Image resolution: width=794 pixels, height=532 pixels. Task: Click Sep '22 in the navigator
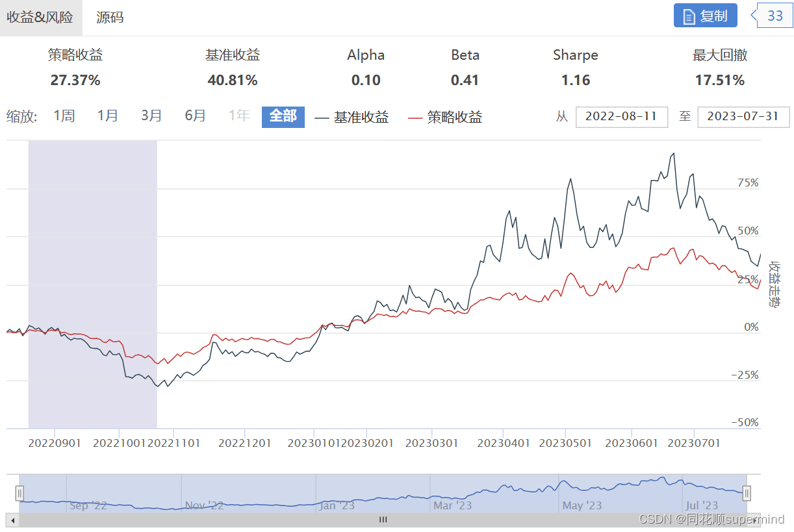click(88, 505)
